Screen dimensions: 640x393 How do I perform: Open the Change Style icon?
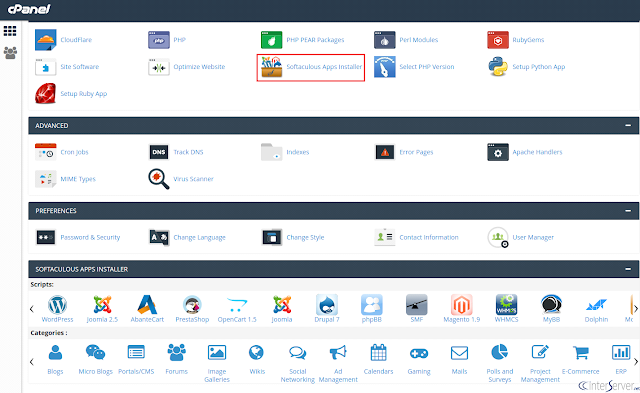[x=271, y=238]
